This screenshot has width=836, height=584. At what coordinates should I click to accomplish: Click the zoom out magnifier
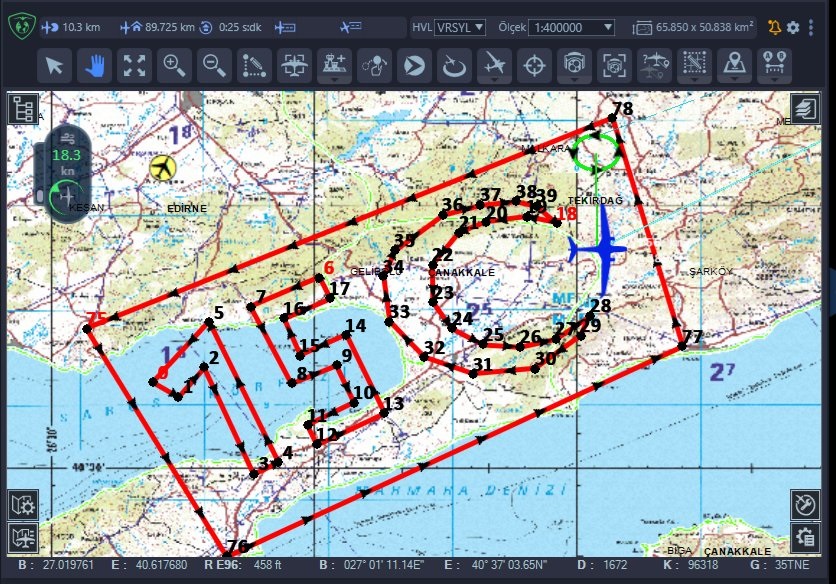(214, 66)
